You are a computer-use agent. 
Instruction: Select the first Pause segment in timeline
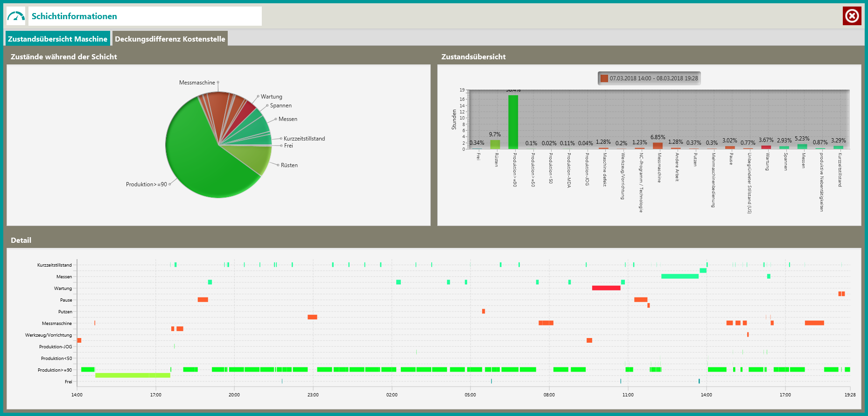click(x=203, y=300)
